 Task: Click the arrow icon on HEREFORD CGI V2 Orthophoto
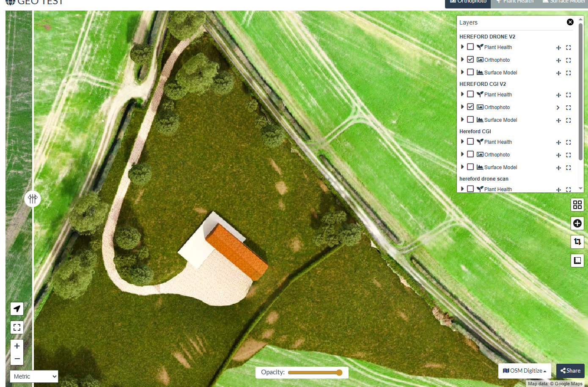click(x=558, y=108)
